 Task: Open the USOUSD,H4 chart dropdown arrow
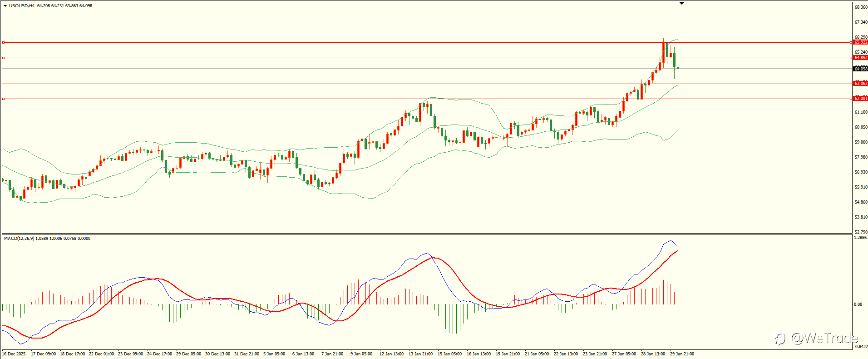[x=5, y=6]
